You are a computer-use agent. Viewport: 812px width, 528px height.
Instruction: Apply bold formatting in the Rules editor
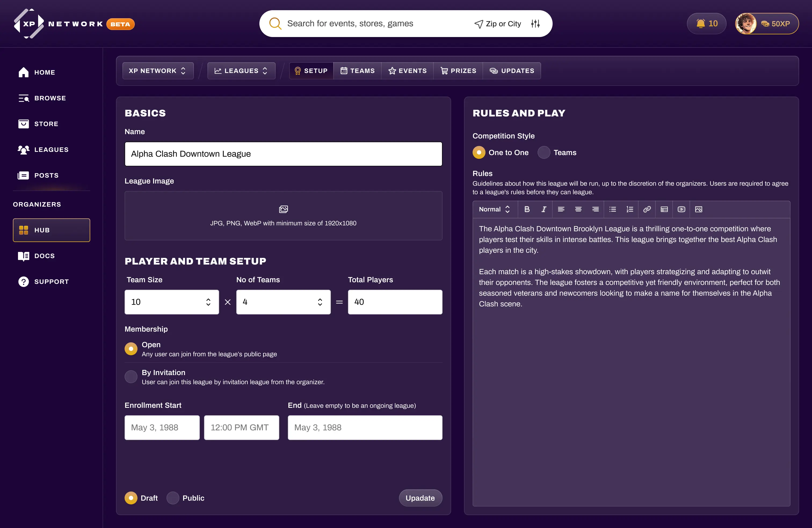[527, 209]
